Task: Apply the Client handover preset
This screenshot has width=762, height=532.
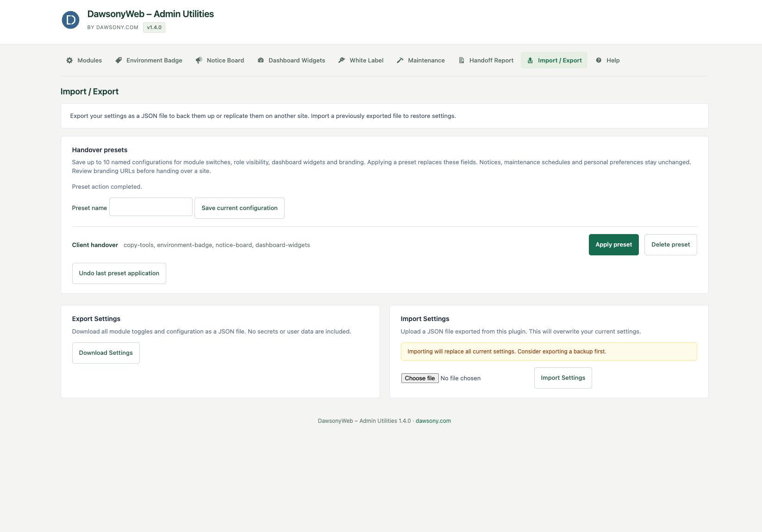Action: click(613, 245)
